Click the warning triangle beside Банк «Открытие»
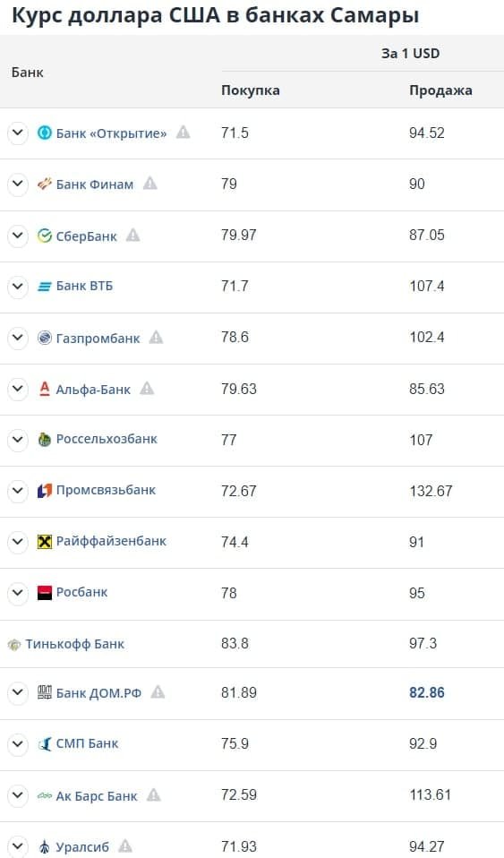Screen dimensions: 504x858 click(x=183, y=132)
